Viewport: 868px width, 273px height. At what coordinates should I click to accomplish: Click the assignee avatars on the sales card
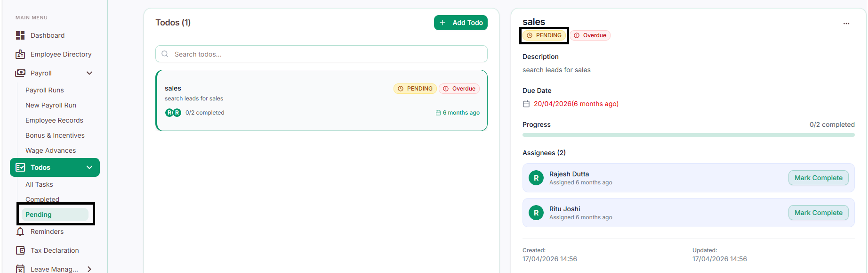173,113
